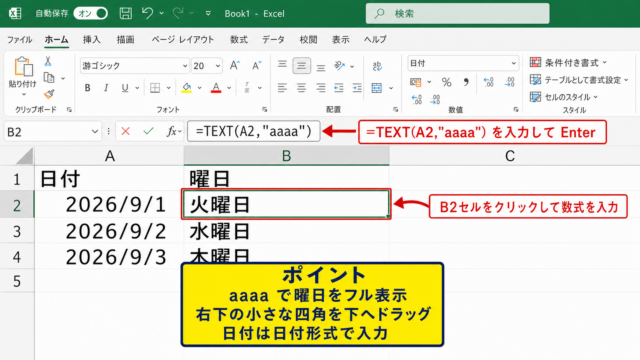Open セルのスタイル menu
Viewport: 640px width, 360px height.
coord(563,97)
